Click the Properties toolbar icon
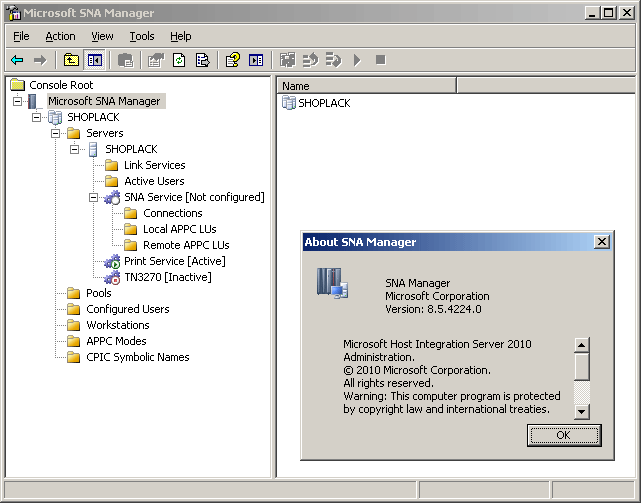 (156, 60)
